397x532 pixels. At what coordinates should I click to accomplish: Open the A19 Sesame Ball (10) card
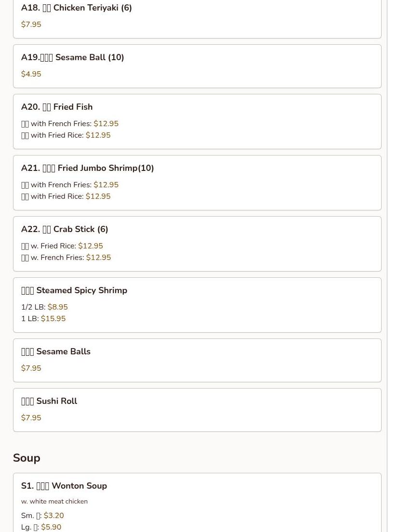[197, 66]
